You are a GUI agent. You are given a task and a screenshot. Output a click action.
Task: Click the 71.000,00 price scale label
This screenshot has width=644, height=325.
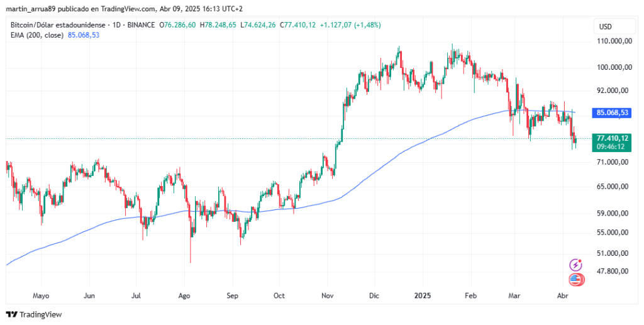point(613,162)
